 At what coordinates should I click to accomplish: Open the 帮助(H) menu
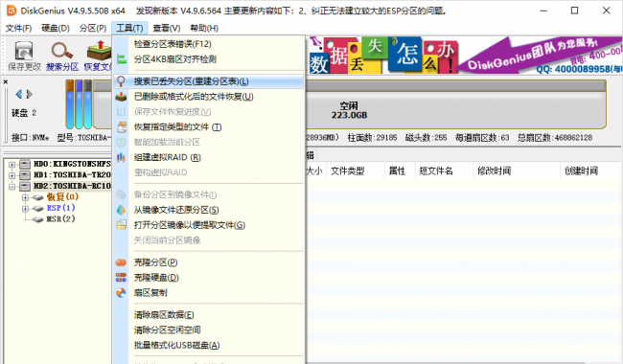point(204,28)
